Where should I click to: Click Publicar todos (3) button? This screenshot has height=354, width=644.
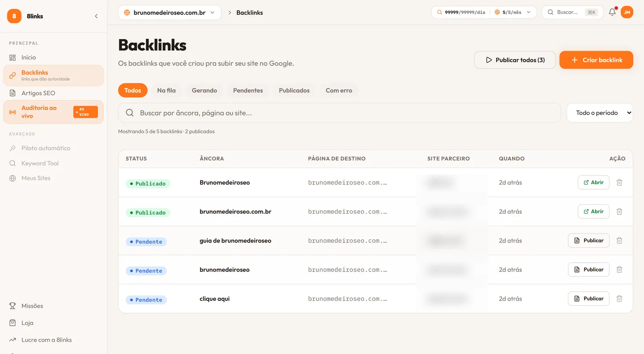(515, 60)
